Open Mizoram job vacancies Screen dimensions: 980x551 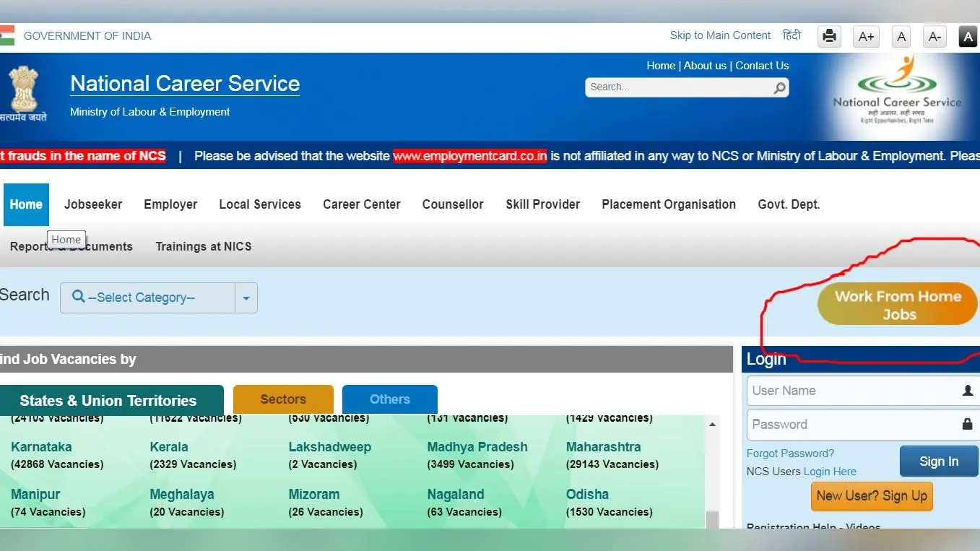[313, 495]
